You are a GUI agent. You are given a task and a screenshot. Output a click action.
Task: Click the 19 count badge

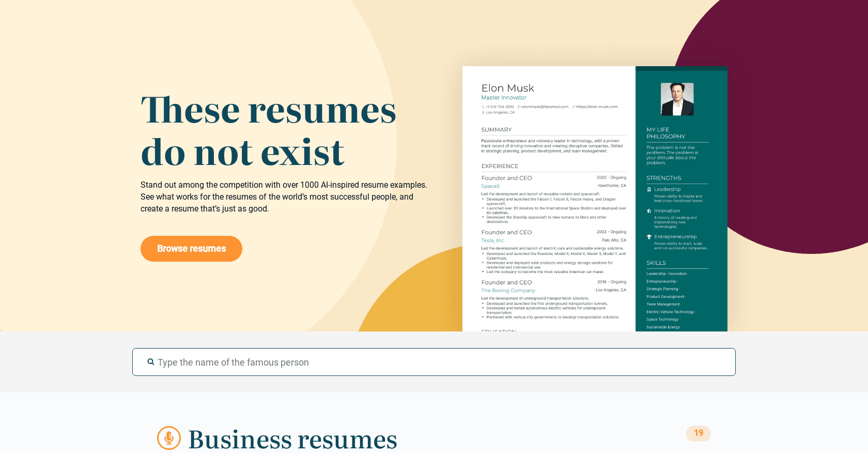pyautogui.click(x=699, y=433)
